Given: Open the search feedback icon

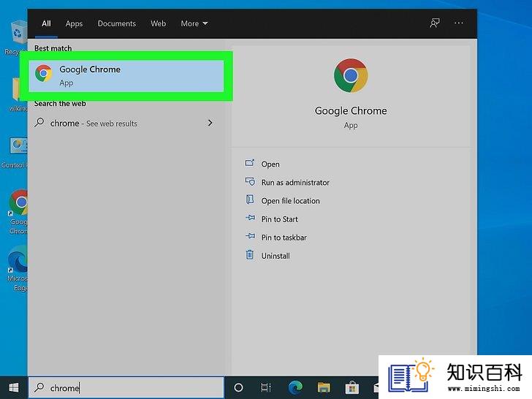Looking at the screenshot, I should 435,23.
